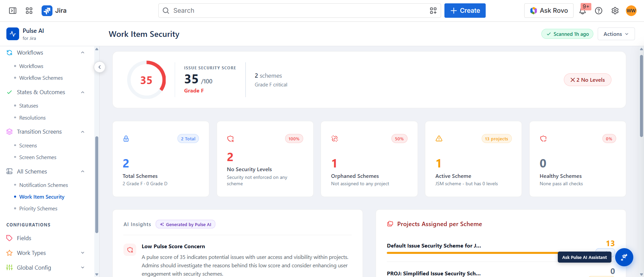Click the 0% badge on Healthy Schemes
644x277 pixels.
click(609, 139)
